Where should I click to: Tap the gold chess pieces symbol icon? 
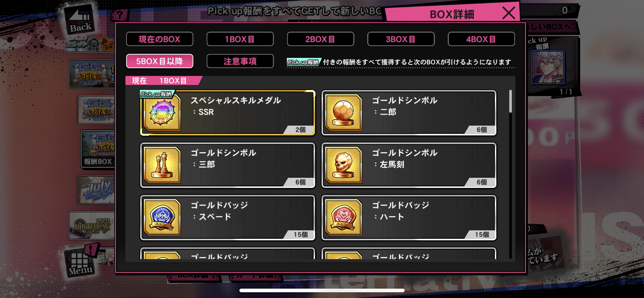tap(162, 165)
